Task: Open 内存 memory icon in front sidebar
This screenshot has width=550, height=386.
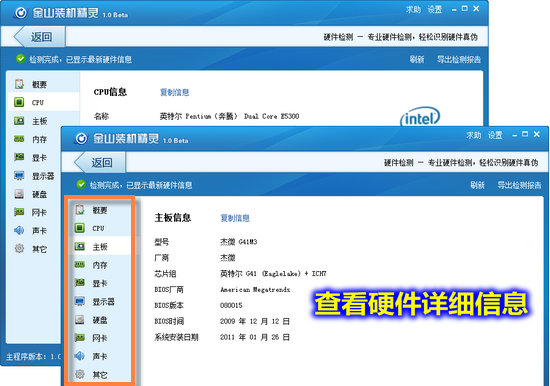Action: (80, 265)
